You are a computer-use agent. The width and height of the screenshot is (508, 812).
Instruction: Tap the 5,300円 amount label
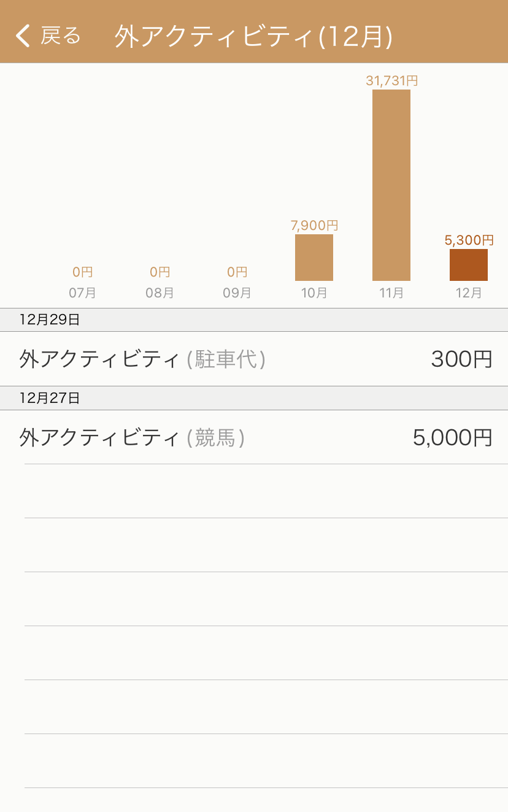pyautogui.click(x=469, y=240)
